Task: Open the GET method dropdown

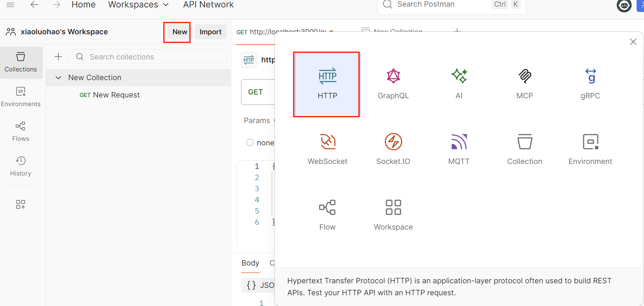Action: pyautogui.click(x=258, y=92)
